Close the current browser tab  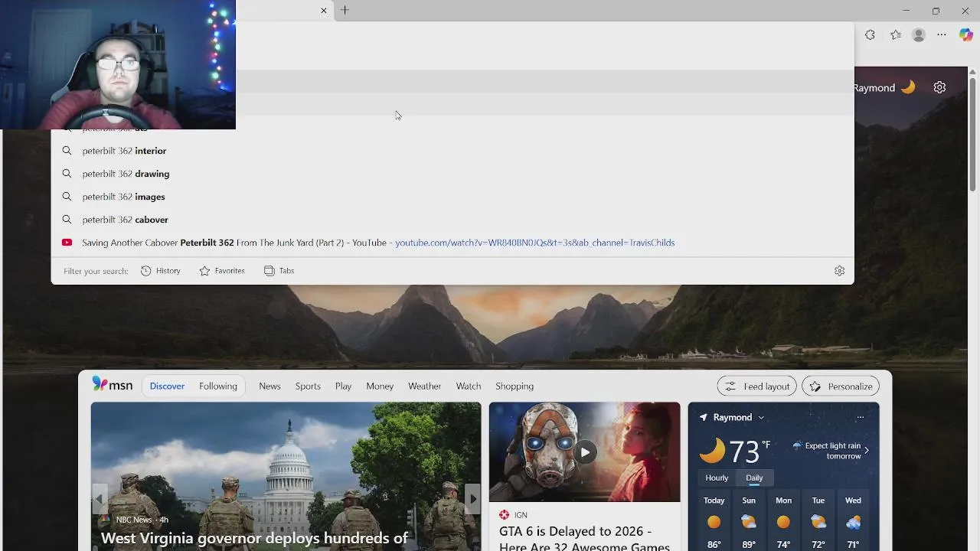(x=324, y=11)
